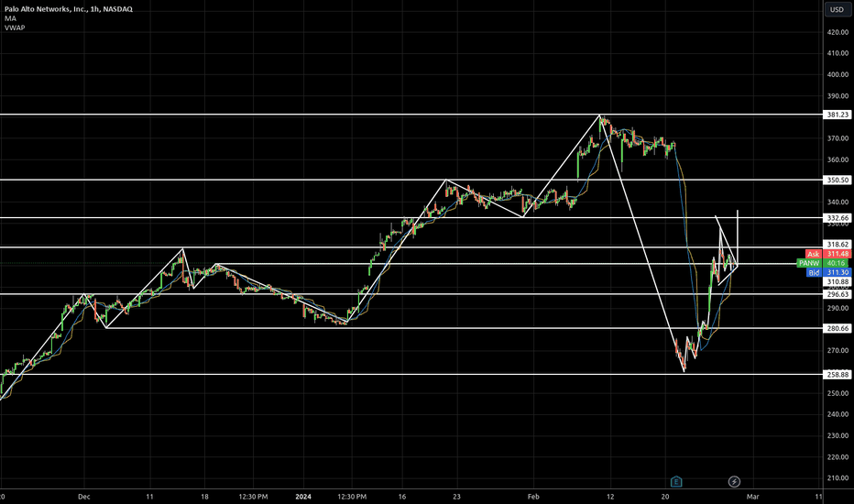Click the Palo Alto Networks symbol title
The width and height of the screenshot is (854, 504).
coord(69,9)
